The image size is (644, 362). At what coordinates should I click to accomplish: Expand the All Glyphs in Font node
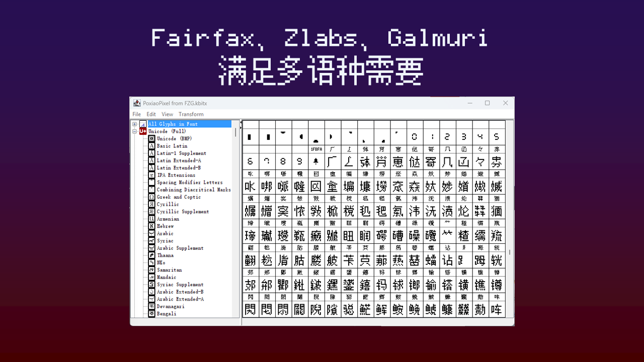click(x=135, y=124)
